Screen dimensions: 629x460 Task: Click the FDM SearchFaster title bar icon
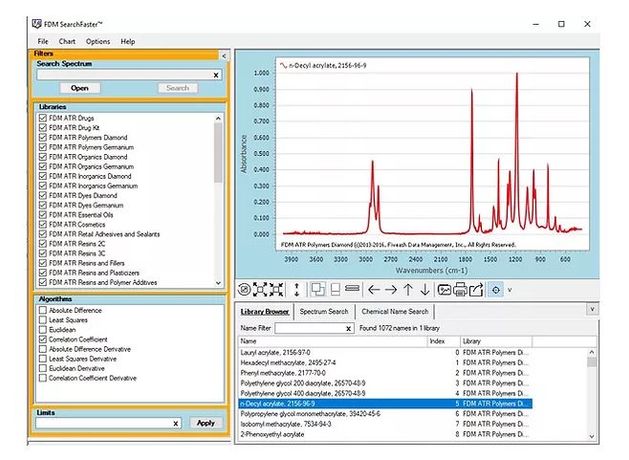pyautogui.click(x=37, y=24)
